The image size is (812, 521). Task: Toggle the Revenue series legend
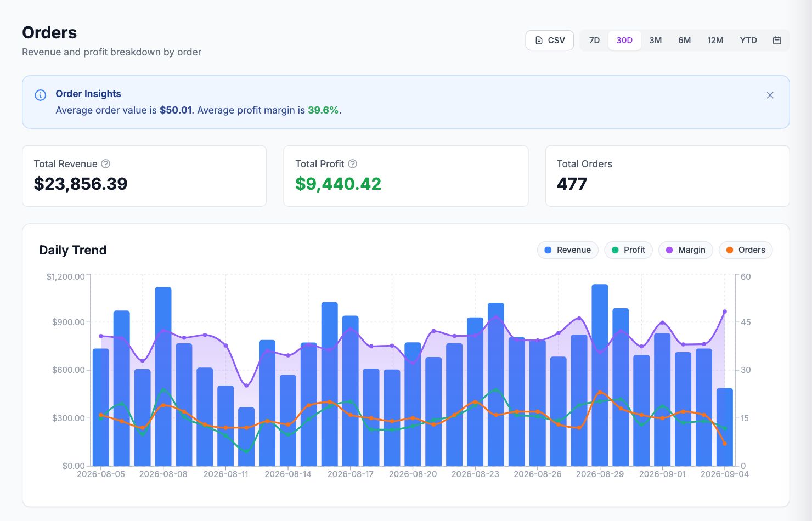pyautogui.click(x=567, y=250)
